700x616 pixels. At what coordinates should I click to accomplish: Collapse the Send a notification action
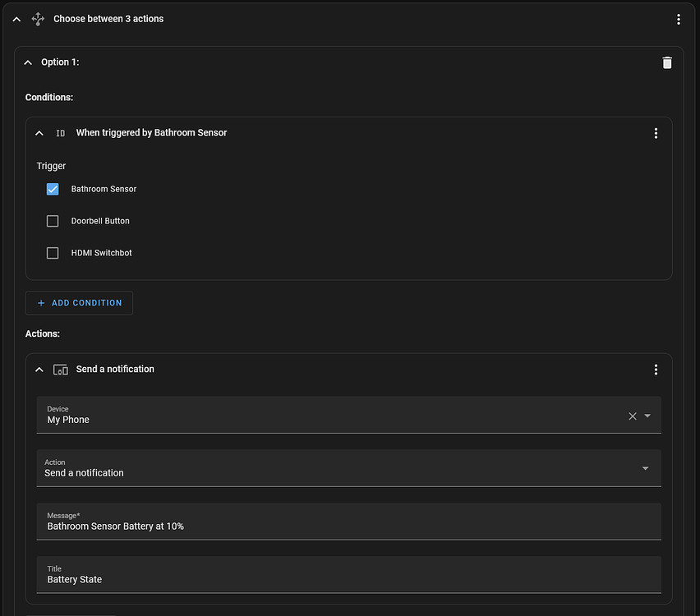click(39, 370)
